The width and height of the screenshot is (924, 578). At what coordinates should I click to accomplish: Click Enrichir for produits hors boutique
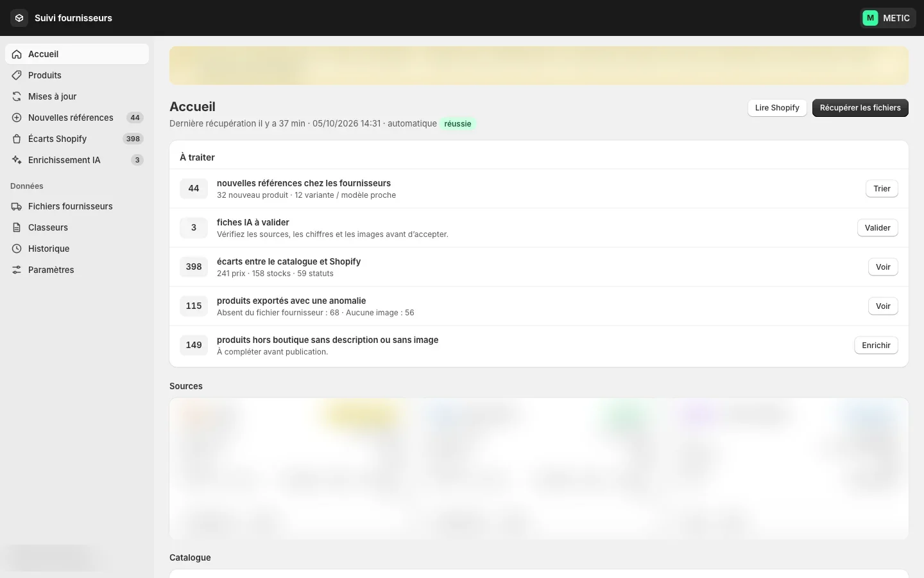pos(876,346)
